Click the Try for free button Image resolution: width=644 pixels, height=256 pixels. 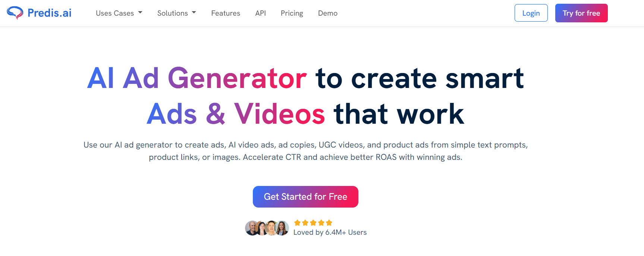point(581,13)
